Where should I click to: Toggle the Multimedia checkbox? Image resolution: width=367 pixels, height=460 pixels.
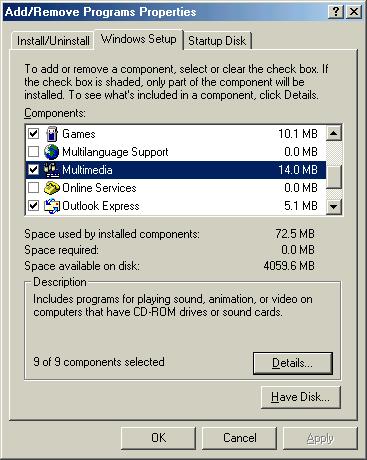click(x=33, y=170)
